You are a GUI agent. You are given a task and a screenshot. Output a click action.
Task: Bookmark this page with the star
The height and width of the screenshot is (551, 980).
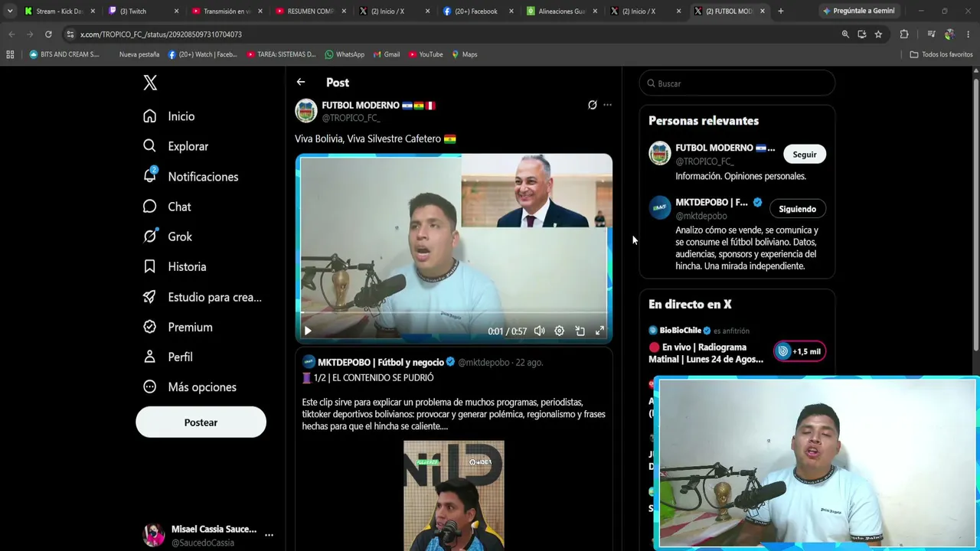coord(878,34)
